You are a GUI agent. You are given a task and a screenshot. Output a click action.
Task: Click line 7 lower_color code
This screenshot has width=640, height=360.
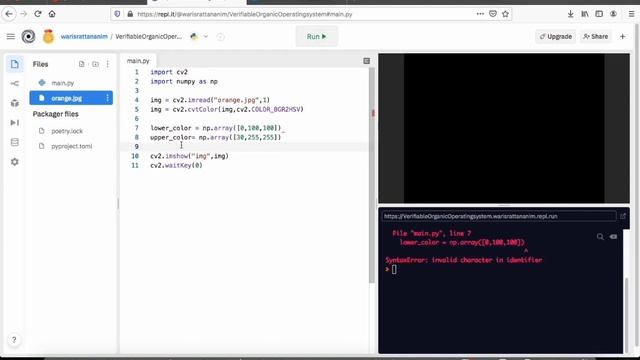pyautogui.click(x=216, y=128)
